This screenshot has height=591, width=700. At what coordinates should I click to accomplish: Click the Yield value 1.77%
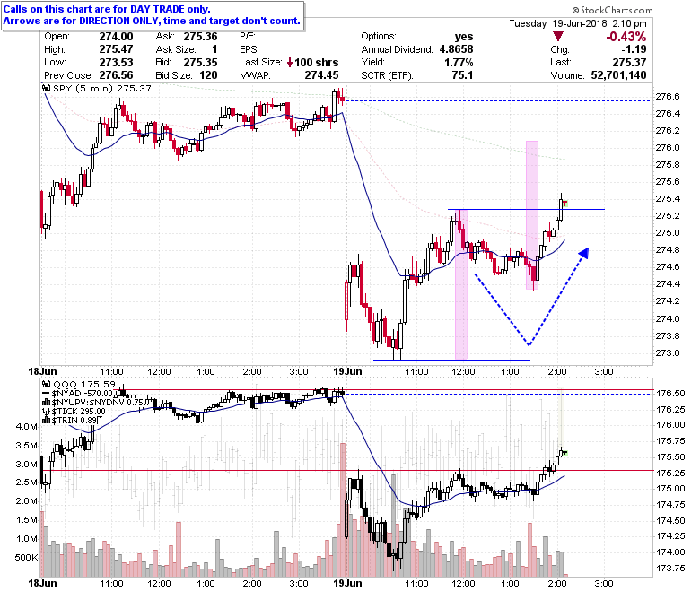click(459, 63)
